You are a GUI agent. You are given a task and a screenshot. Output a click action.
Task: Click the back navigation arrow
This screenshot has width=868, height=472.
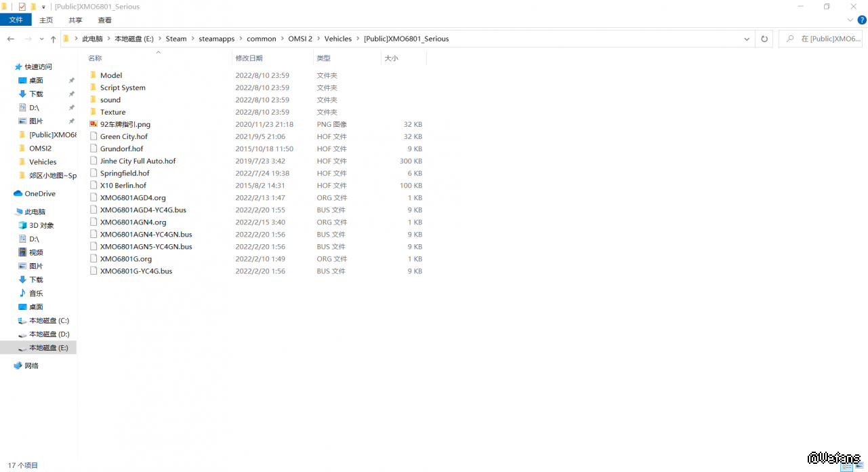click(11, 39)
